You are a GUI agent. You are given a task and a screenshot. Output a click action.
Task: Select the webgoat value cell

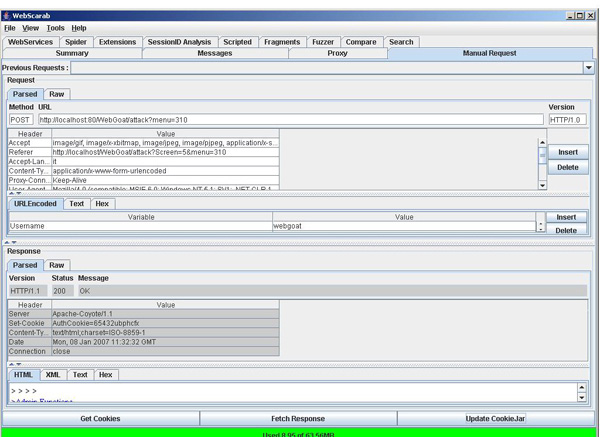click(404, 226)
